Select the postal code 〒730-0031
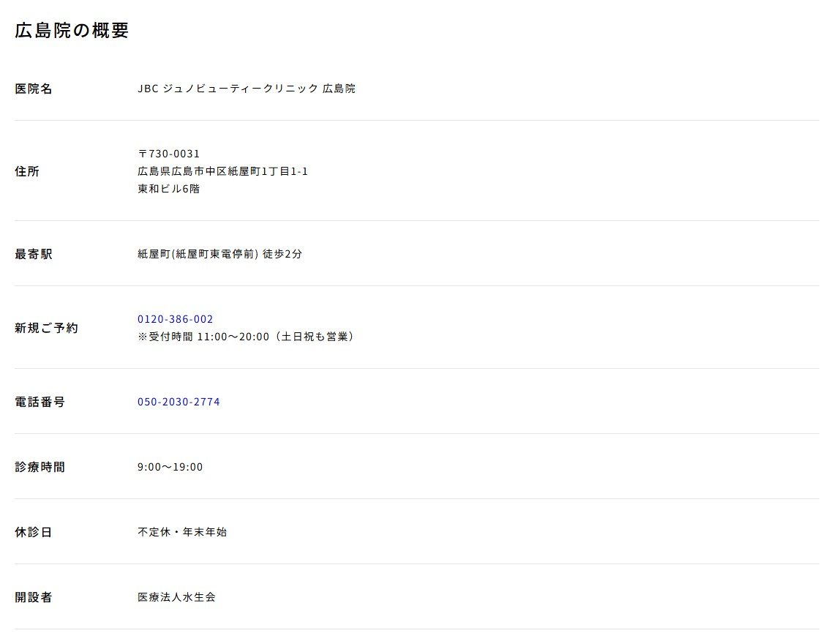834x644 pixels. (x=168, y=154)
